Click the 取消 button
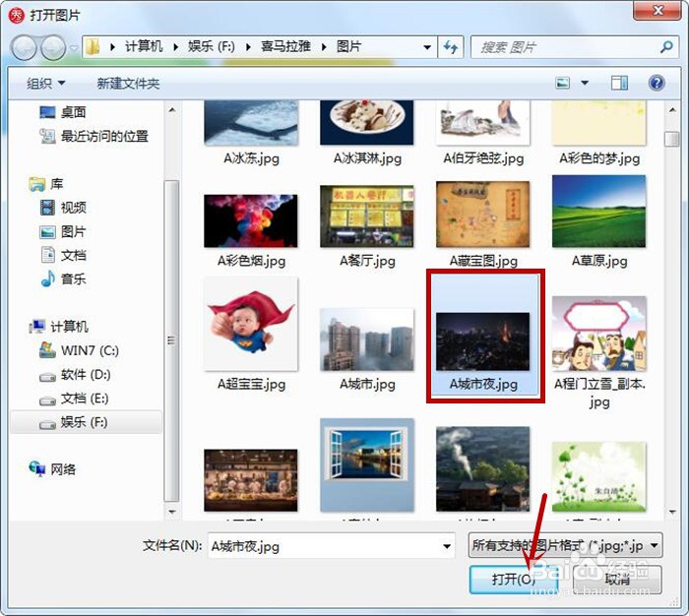The width and height of the screenshot is (689, 616). tap(617, 580)
